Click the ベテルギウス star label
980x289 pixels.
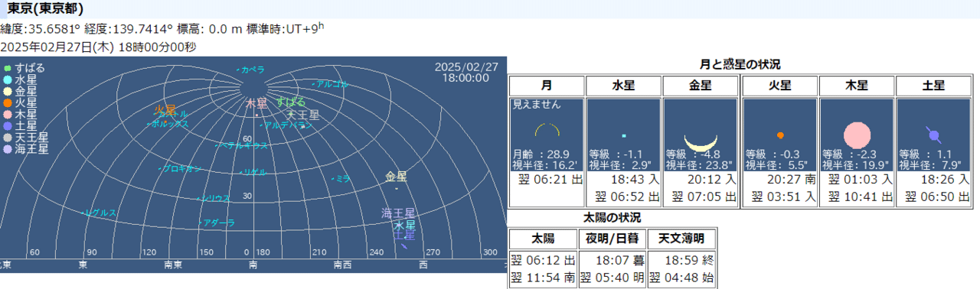(x=244, y=144)
